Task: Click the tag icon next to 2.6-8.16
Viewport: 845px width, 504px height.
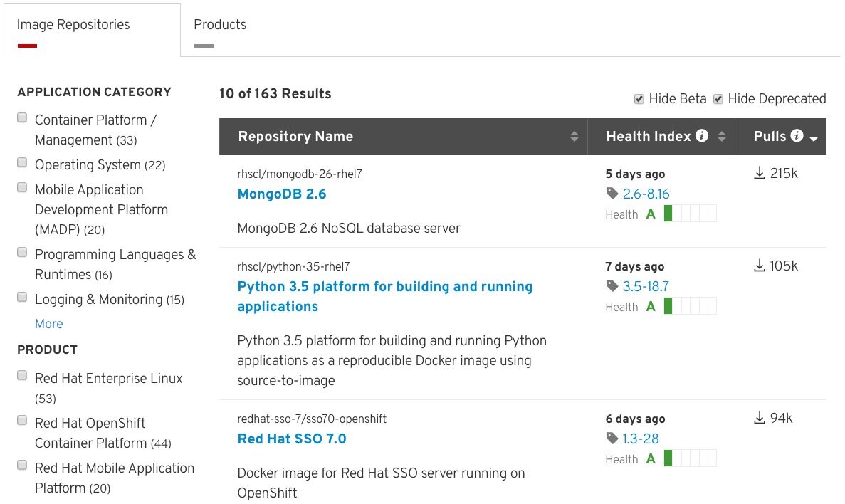Action: (x=612, y=194)
